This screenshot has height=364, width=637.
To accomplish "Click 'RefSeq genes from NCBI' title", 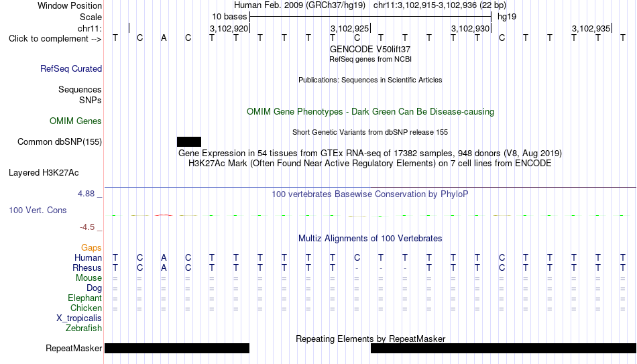I will (x=371, y=59).
